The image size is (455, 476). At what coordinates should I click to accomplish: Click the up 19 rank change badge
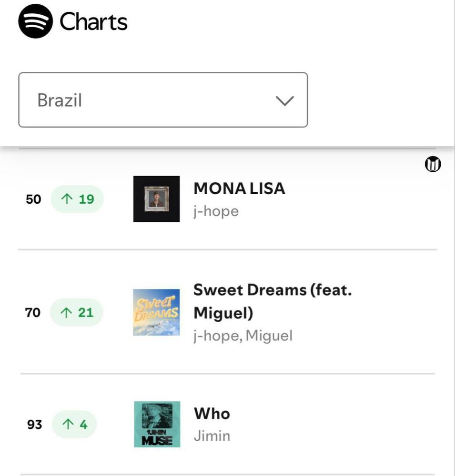click(x=77, y=199)
